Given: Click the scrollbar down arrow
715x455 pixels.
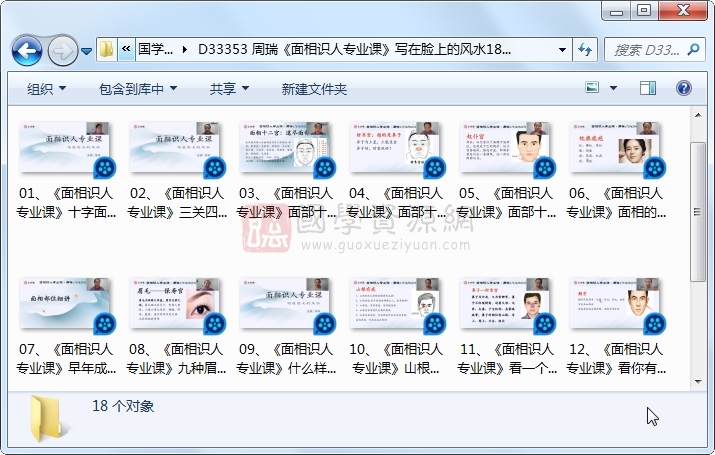Looking at the screenshot, I should (698, 382).
